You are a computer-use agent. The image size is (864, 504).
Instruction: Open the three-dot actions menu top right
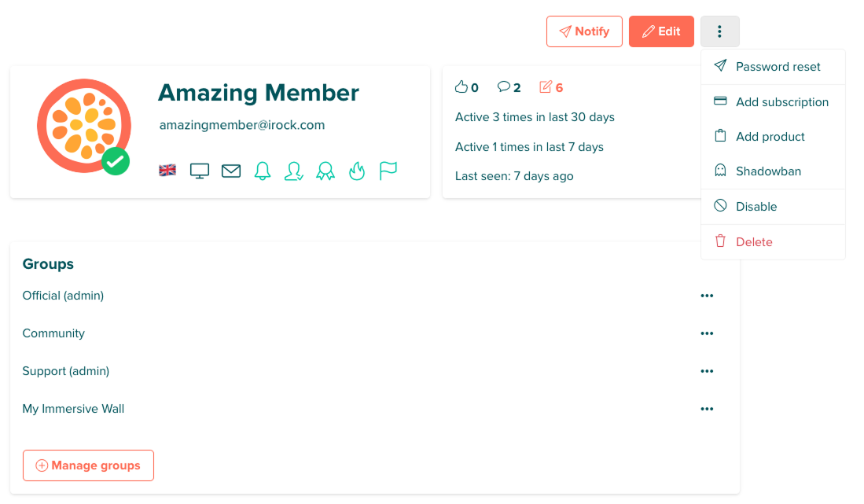pyautogui.click(x=719, y=31)
